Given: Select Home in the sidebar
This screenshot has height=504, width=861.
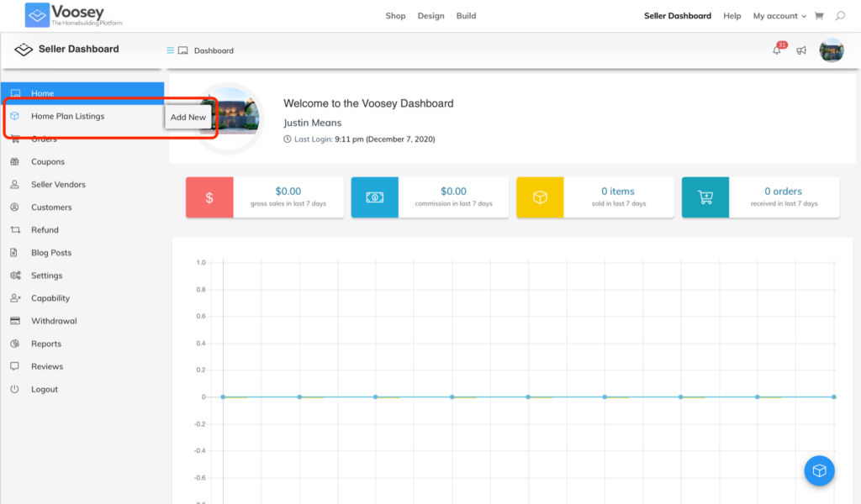Looking at the screenshot, I should click(x=82, y=93).
